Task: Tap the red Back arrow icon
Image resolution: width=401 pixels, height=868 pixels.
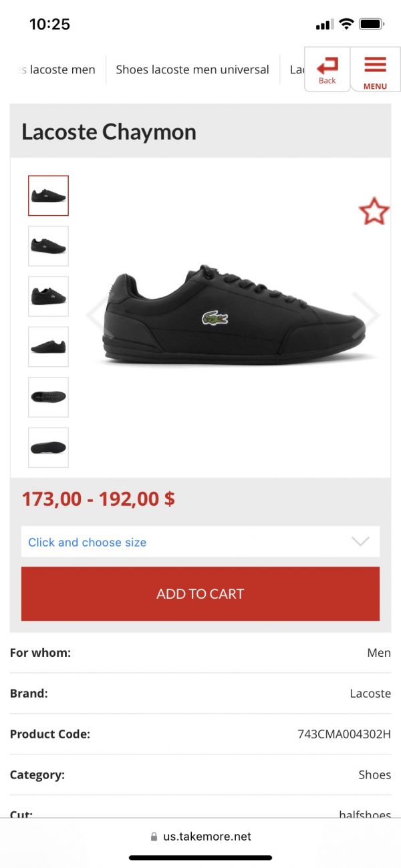Action: pos(327,65)
